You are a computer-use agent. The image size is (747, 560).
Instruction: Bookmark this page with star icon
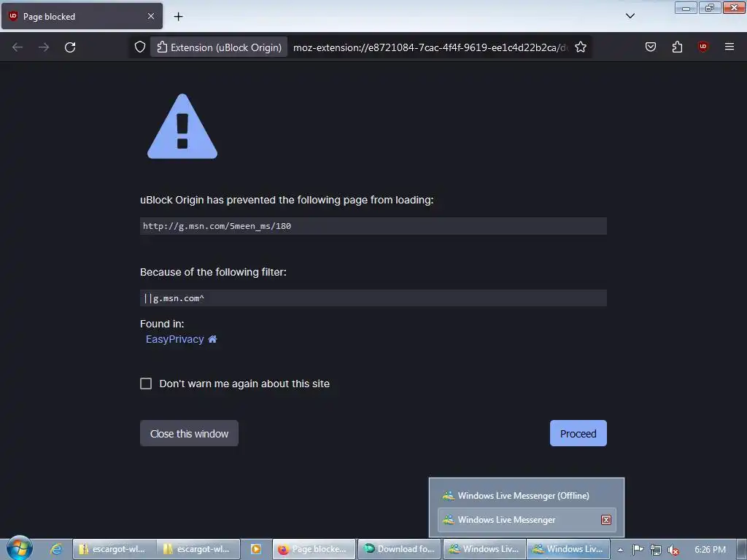pos(580,47)
